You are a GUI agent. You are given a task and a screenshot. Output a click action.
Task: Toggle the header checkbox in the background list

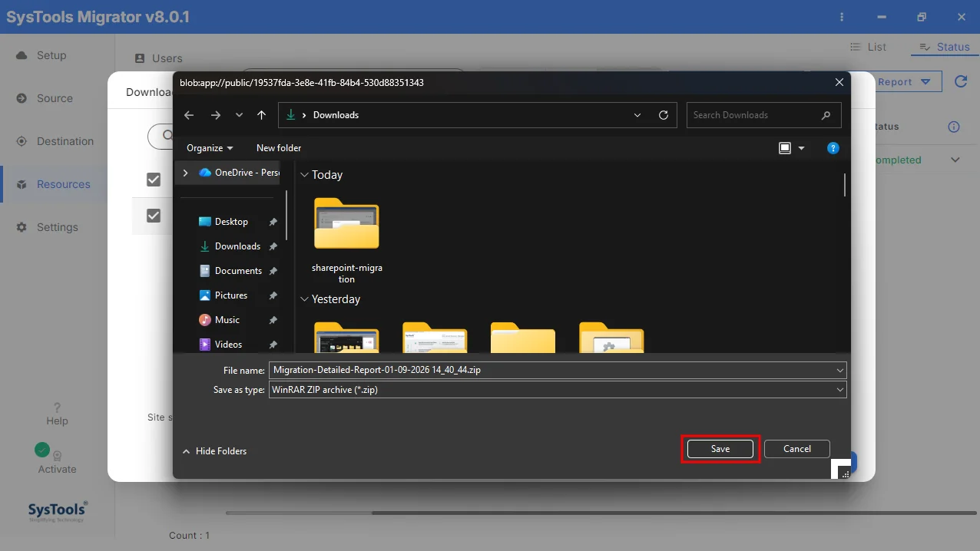[x=154, y=179]
